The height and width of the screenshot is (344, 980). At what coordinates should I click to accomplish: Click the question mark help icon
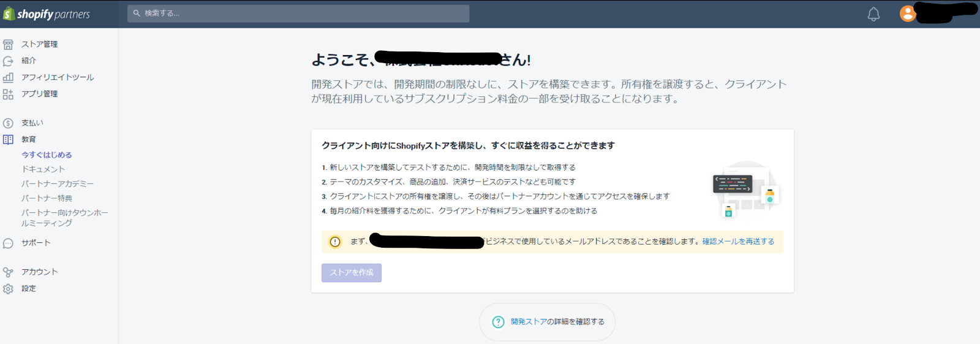(x=499, y=322)
